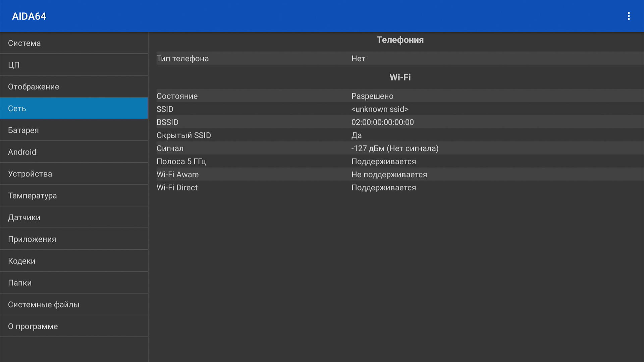Image resolution: width=644 pixels, height=362 pixels.
Task: Open Системные файлы section
Action: 74,304
